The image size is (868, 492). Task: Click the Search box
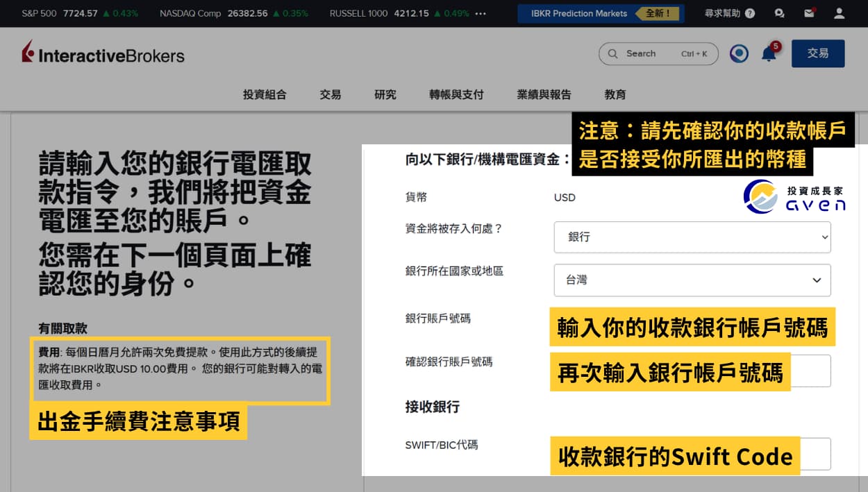(658, 53)
